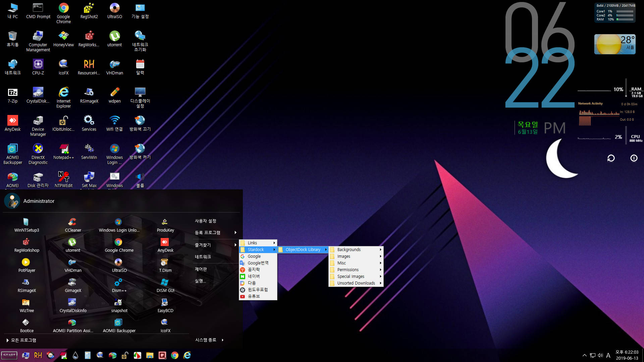Open 제어판 in start menu

[x=201, y=269]
